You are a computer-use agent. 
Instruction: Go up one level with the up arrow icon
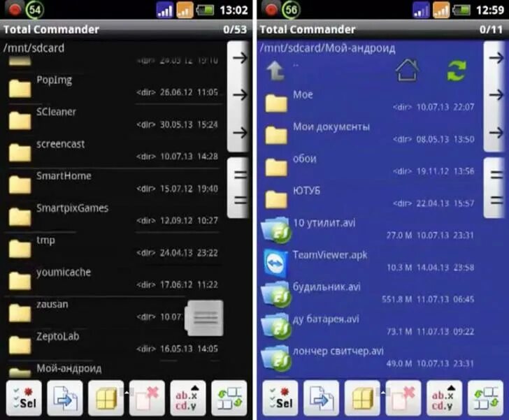coord(275,71)
